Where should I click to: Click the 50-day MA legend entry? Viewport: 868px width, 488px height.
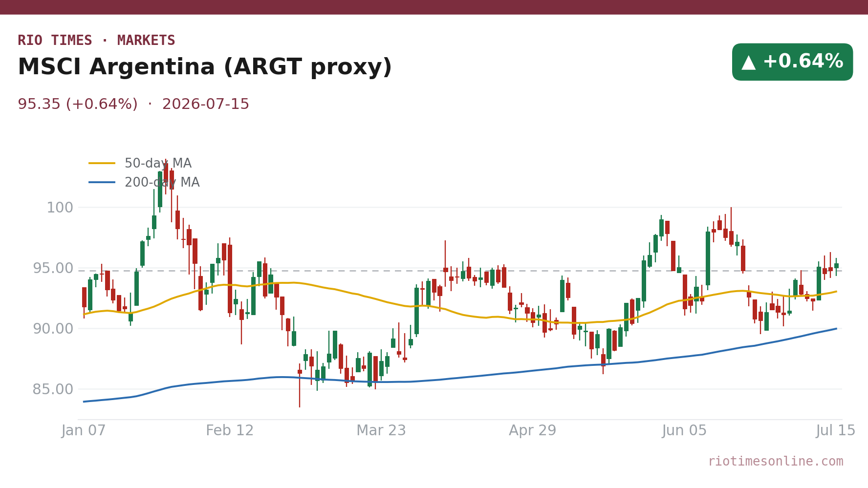140,164
